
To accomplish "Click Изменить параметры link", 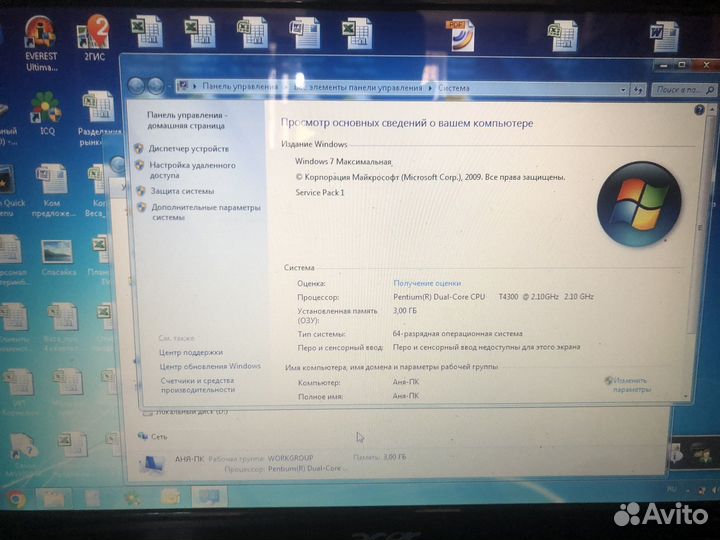I will [x=631, y=385].
